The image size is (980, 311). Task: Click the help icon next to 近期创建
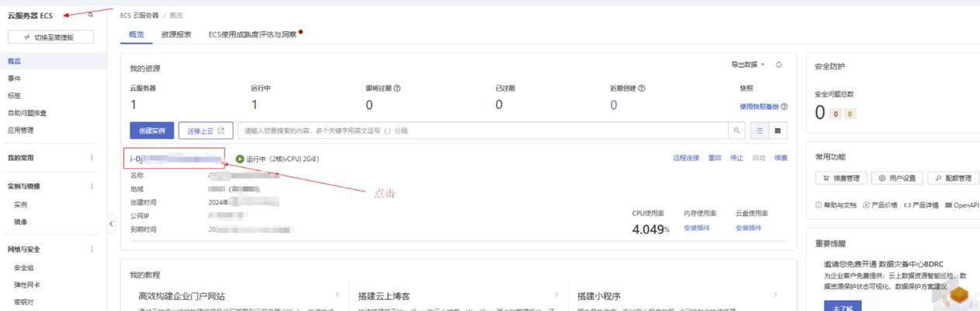[641, 88]
